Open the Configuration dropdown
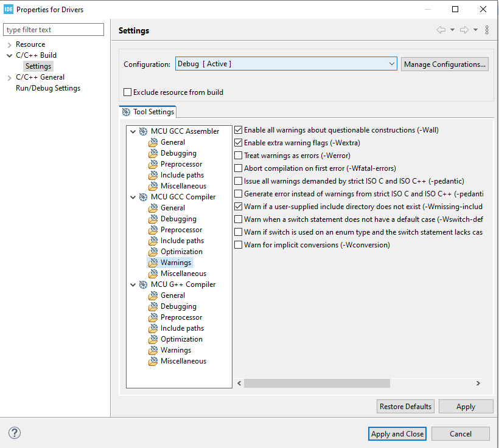The width and height of the screenshot is (499, 448). tap(286, 64)
